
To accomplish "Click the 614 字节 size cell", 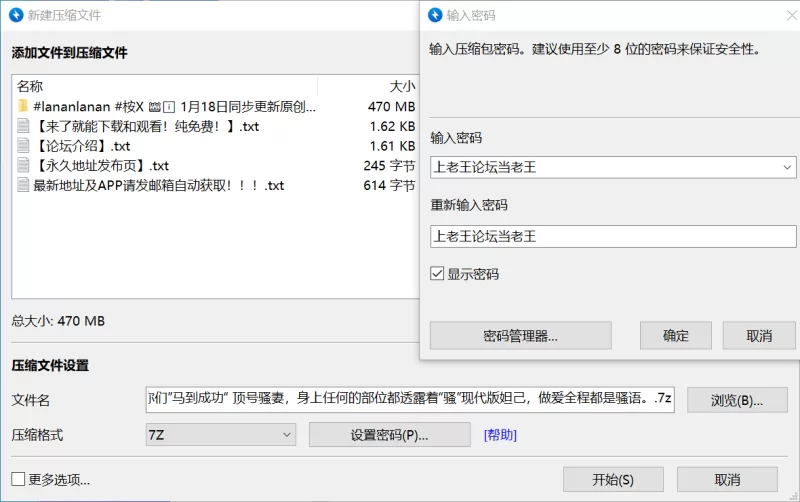I will 389,185.
